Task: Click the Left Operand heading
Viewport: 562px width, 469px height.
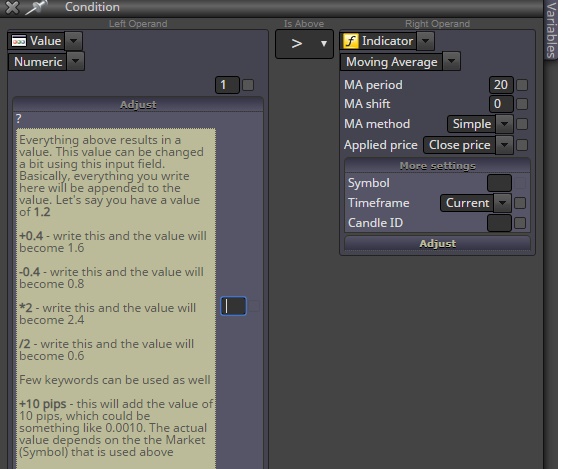Action: click(138, 24)
